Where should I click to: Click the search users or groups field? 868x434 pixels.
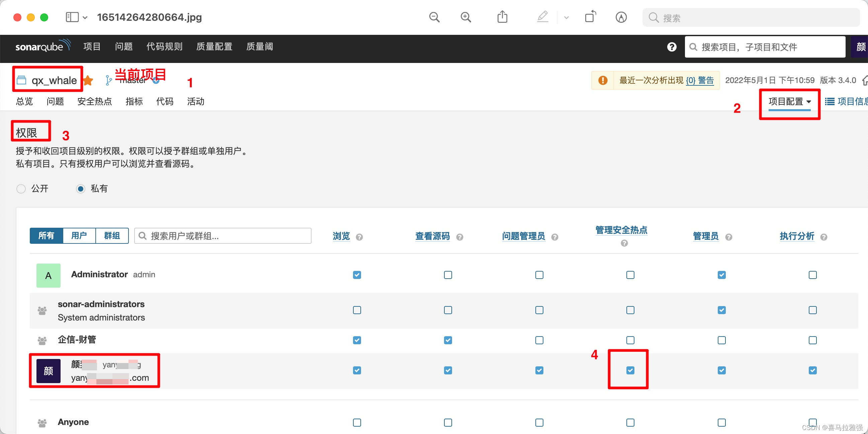pyautogui.click(x=223, y=235)
